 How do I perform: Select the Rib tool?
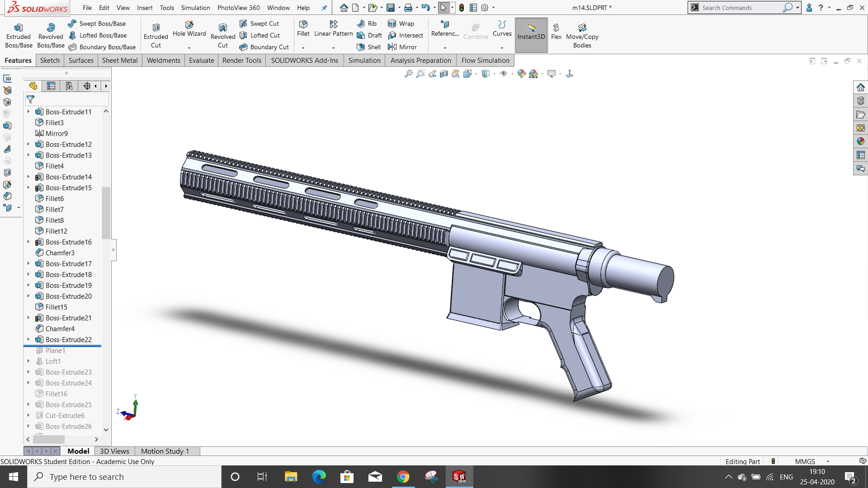367,23
